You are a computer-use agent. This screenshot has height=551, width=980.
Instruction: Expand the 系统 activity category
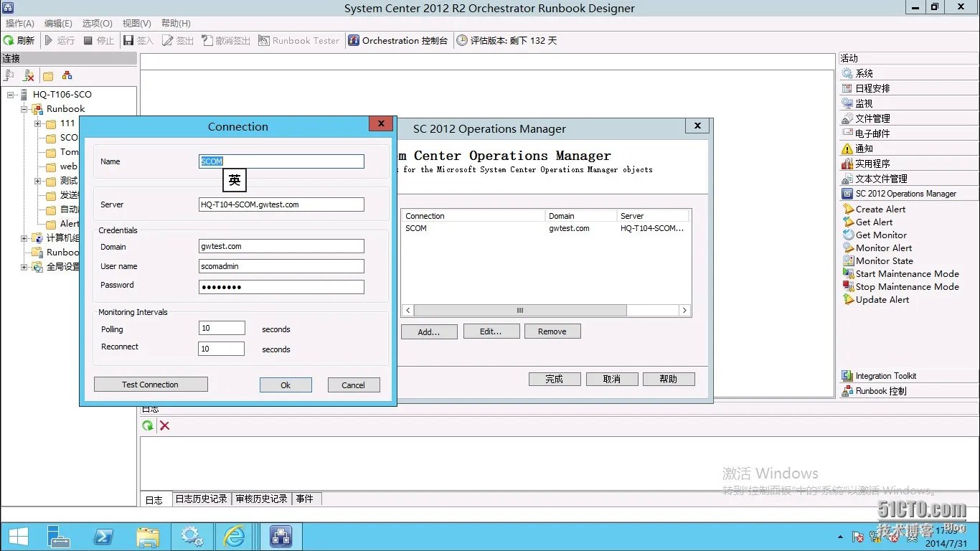pos(909,73)
